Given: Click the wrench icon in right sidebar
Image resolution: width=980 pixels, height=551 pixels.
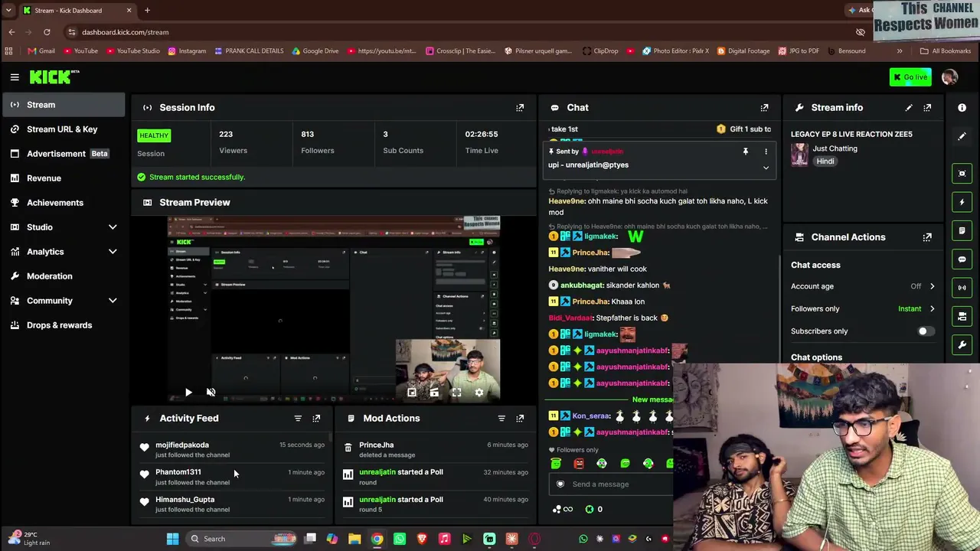Looking at the screenshot, I should tap(962, 345).
